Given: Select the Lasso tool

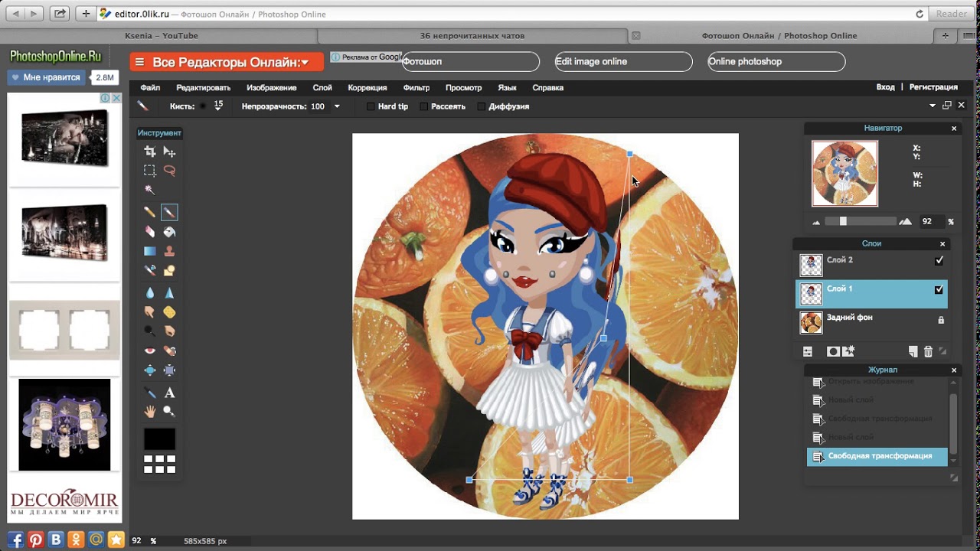Looking at the screenshot, I should (x=169, y=171).
